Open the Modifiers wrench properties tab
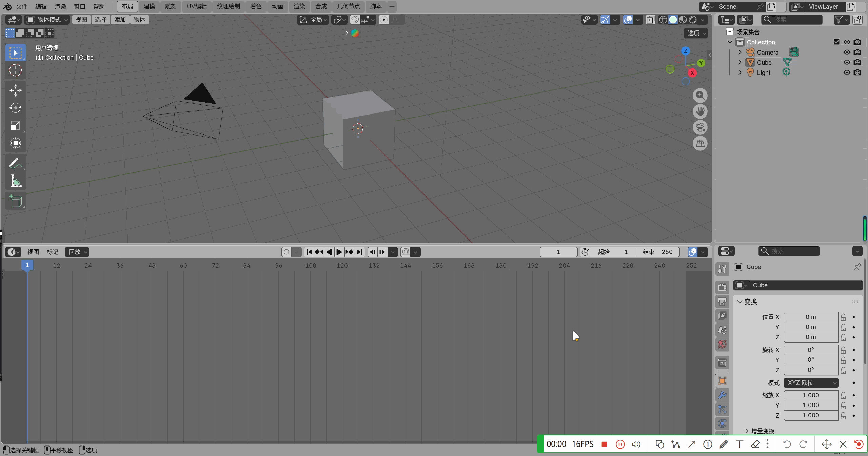The width and height of the screenshot is (868, 456). [722, 395]
